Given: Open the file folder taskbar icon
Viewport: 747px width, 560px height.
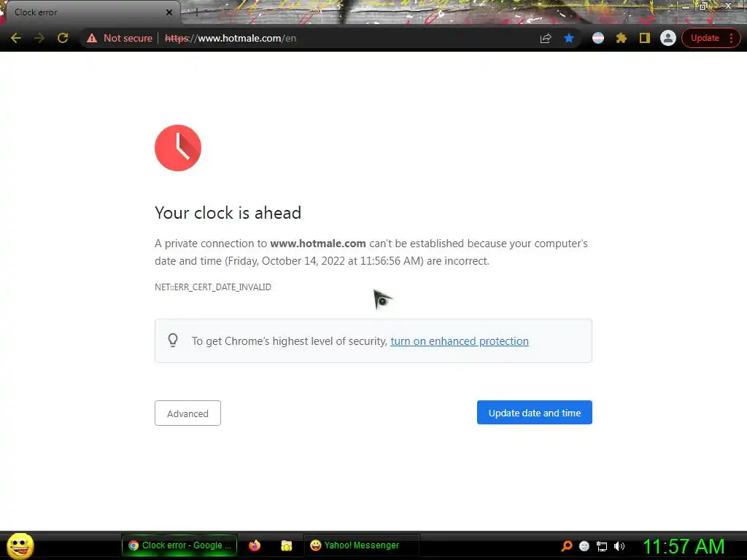Looking at the screenshot, I should pyautogui.click(x=286, y=545).
